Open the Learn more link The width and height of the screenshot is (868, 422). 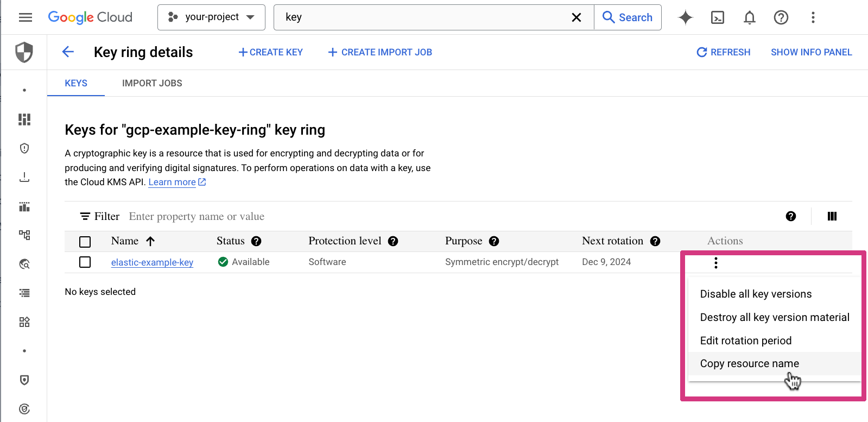tap(172, 182)
